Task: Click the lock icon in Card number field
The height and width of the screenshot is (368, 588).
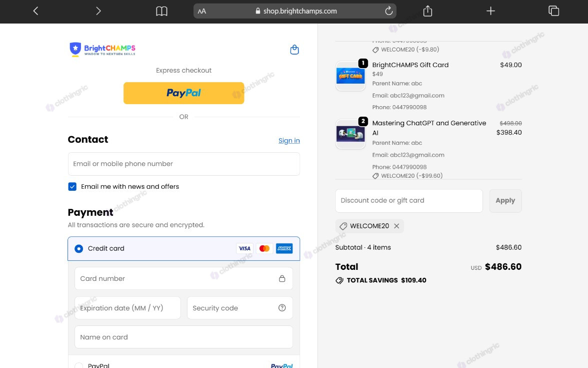Action: pyautogui.click(x=282, y=278)
